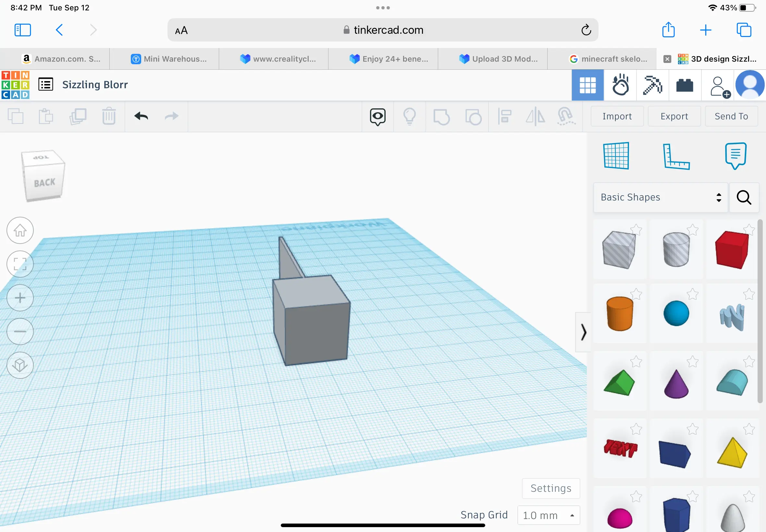Click the Group shapes icon
The height and width of the screenshot is (532, 766).
tap(441, 117)
